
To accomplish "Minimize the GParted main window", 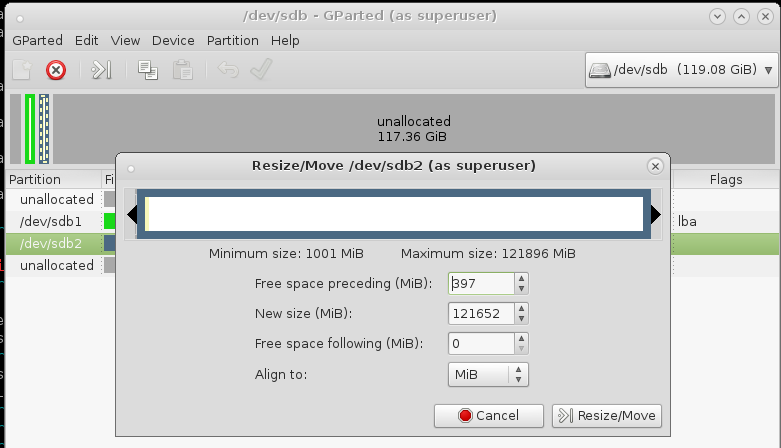I will tap(717, 16).
